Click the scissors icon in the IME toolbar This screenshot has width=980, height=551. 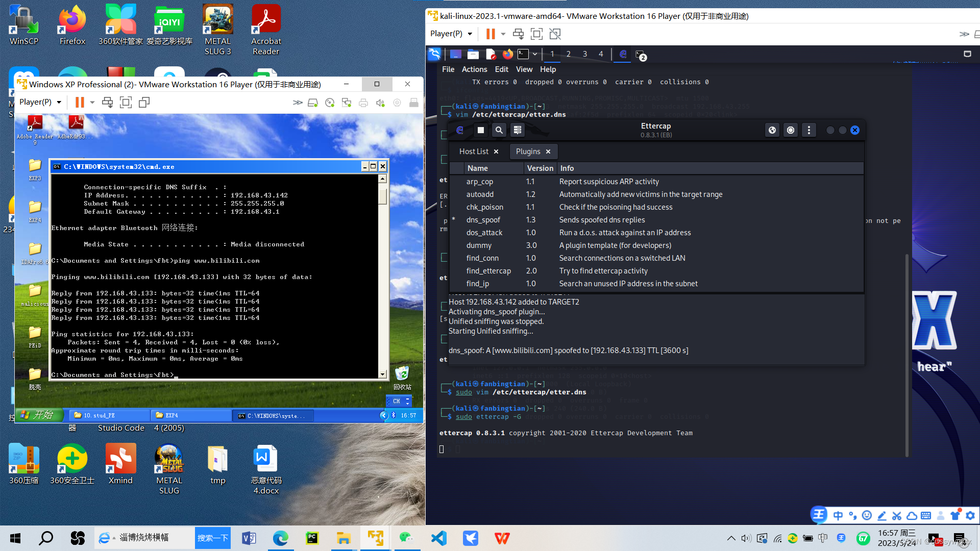[x=897, y=515]
